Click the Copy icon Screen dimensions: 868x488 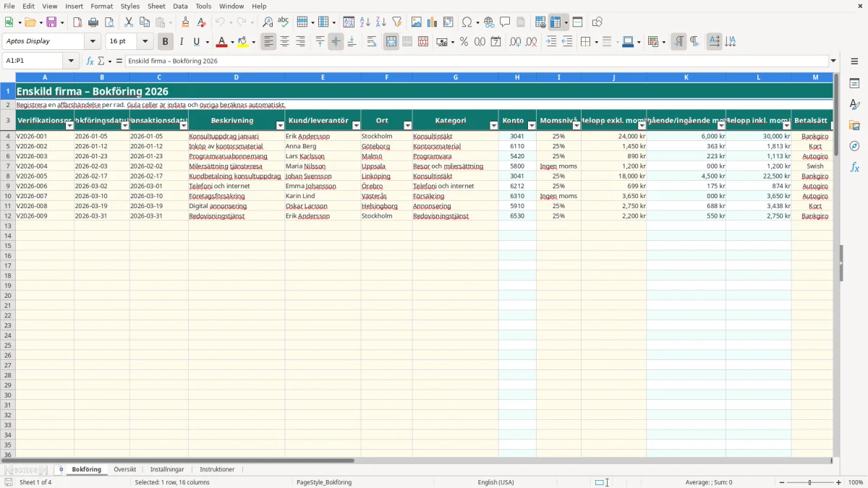(x=145, y=22)
